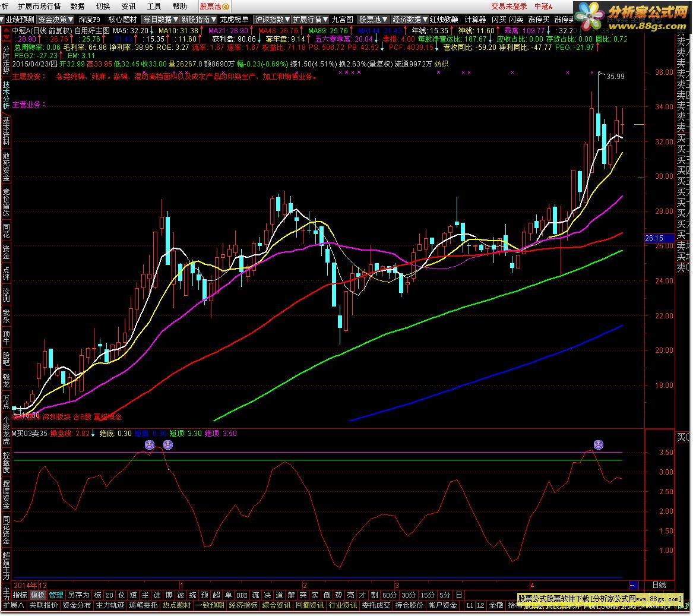Expand the 沪深指数 dropdown
The image size is (693, 616).
[x=272, y=20]
